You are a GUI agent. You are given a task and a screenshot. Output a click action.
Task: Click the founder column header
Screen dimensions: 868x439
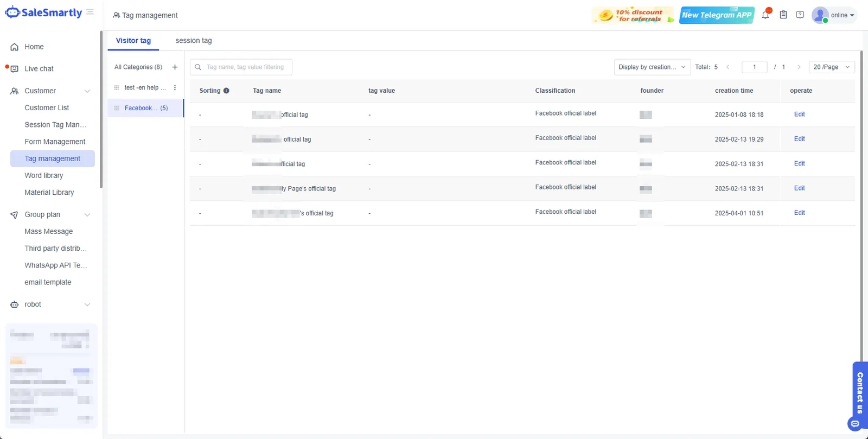pyautogui.click(x=652, y=91)
